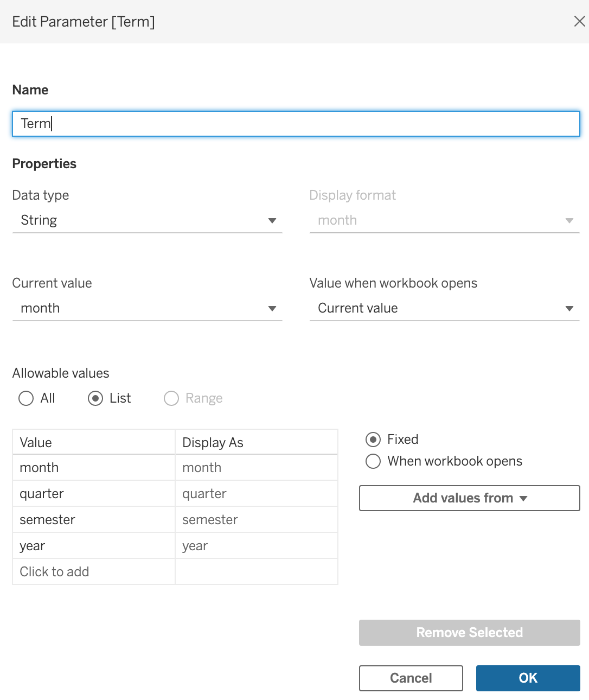Screen dimensions: 589x700
Task: Open Value when workbook opens dropdown
Action: (444, 308)
